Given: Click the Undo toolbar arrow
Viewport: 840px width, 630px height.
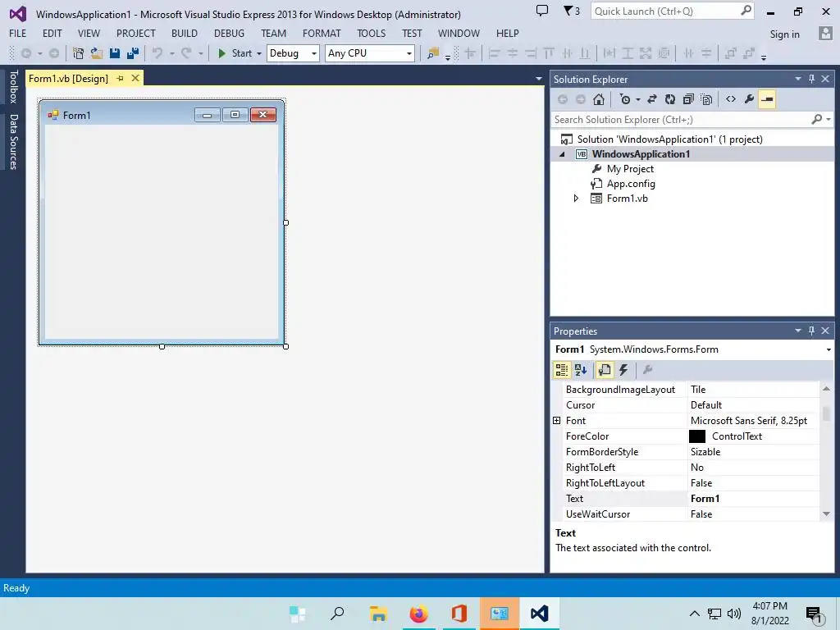Looking at the screenshot, I should coord(157,53).
